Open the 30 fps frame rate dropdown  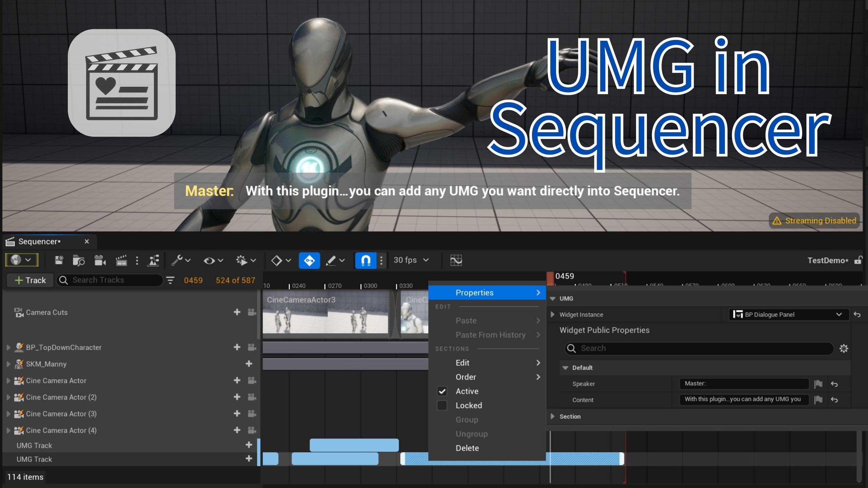point(411,260)
